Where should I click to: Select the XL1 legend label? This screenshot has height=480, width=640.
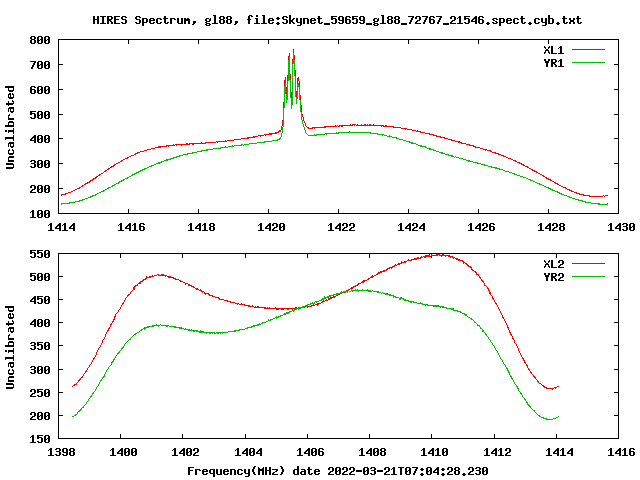553,50
